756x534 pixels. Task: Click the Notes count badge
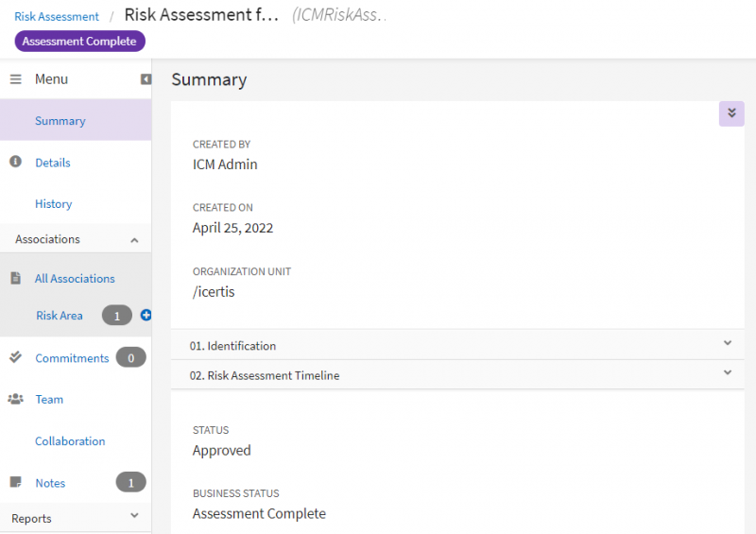(x=130, y=482)
